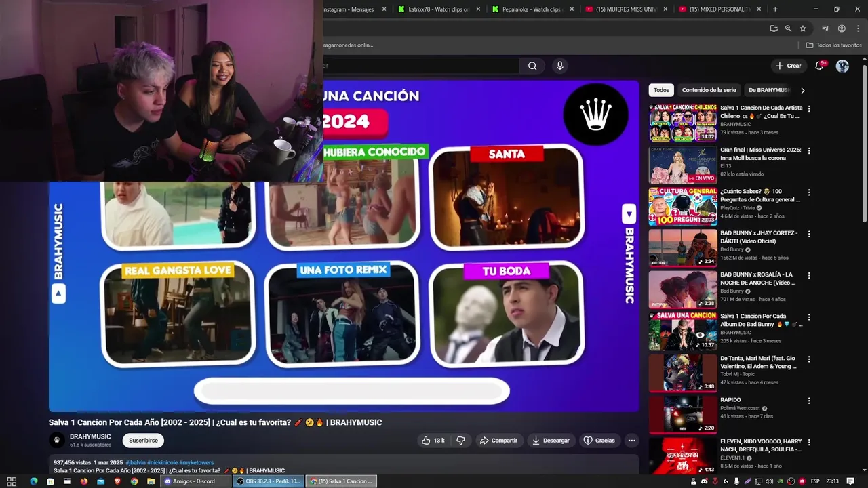Open Chrome profile icon
Screen dimensions: 868x488
pos(842,28)
